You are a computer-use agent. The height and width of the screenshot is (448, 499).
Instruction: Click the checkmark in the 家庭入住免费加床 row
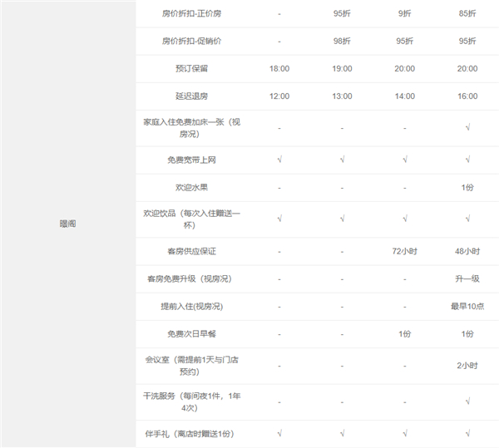(467, 127)
